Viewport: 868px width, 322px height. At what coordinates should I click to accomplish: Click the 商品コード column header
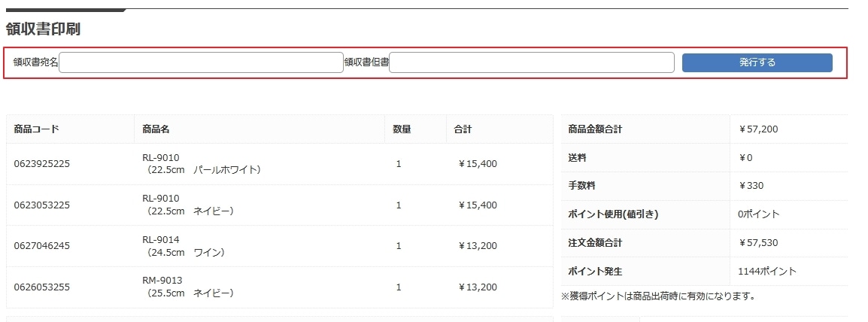pyautogui.click(x=37, y=129)
